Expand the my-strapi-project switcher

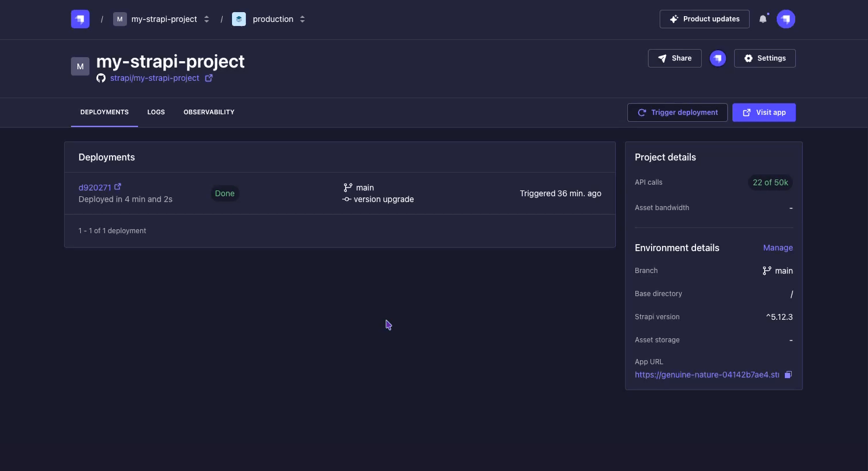tap(207, 19)
